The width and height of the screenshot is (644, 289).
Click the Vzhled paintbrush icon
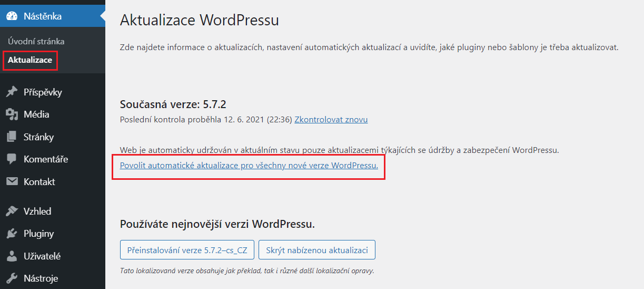pyautogui.click(x=12, y=211)
